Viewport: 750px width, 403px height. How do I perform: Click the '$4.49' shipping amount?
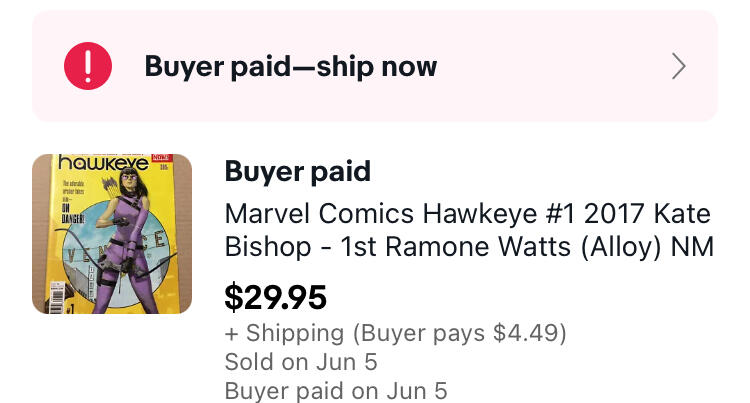[524, 333]
